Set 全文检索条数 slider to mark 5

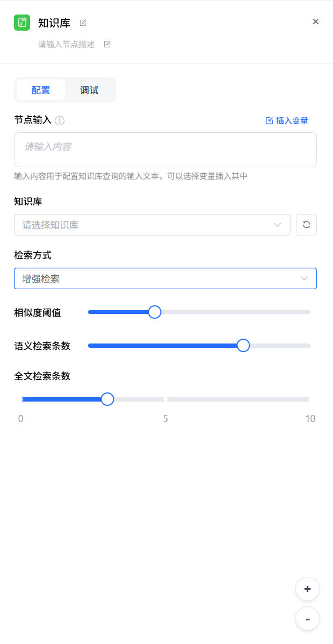165,399
